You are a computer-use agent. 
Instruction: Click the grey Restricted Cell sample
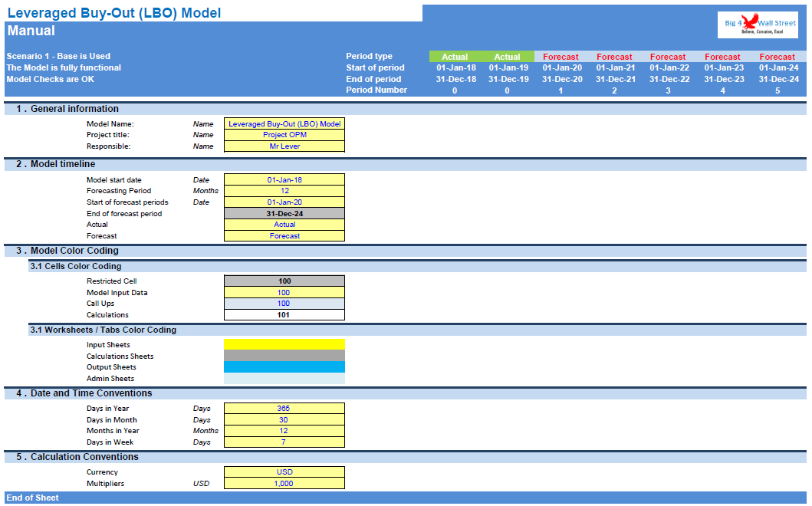pyautogui.click(x=284, y=281)
